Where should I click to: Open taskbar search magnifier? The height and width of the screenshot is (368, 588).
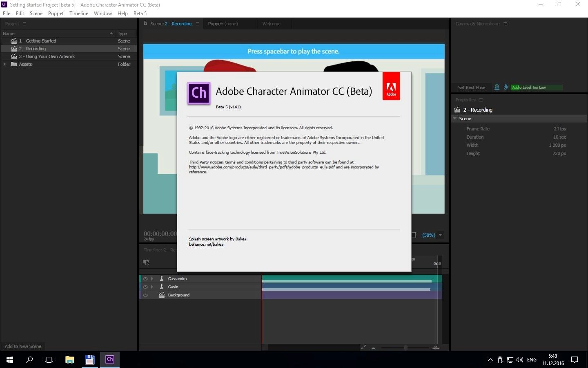point(29,359)
